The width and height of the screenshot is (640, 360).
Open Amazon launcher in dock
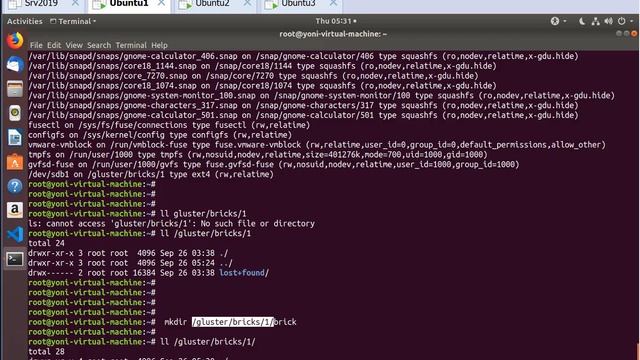pos(15,210)
